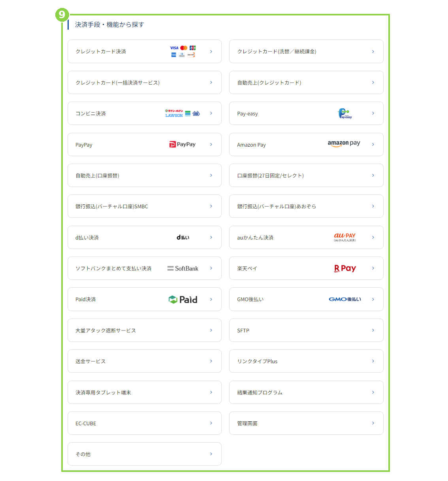Screen dimensions: 448x481
Task: Open クレジットカード決済 via its chevron arrow
Action: coord(211,51)
